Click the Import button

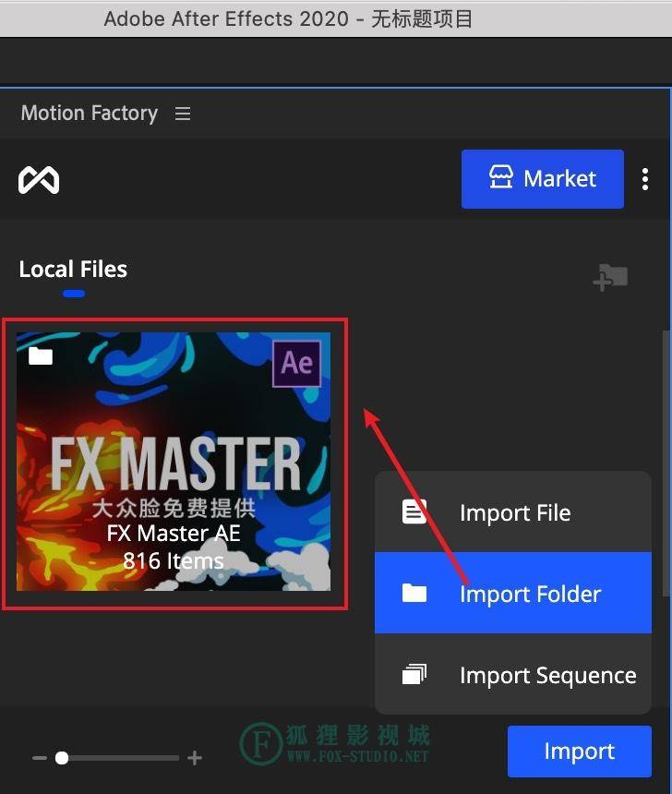(580, 751)
